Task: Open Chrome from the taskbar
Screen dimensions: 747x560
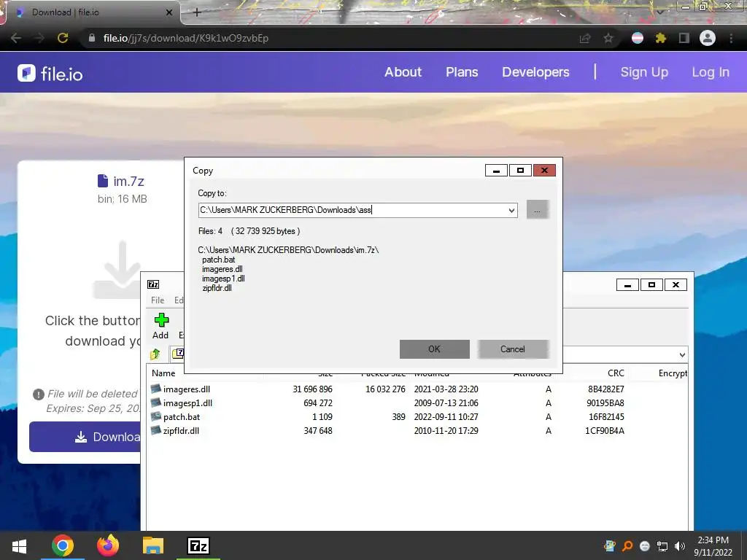Action: [63, 545]
